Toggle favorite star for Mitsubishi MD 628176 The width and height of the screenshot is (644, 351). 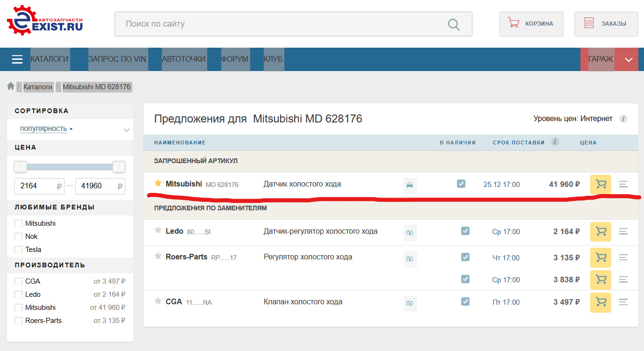click(158, 183)
